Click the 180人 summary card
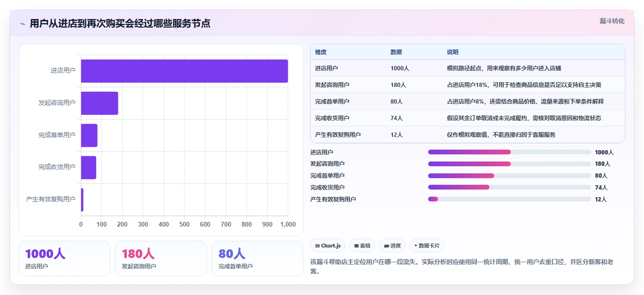 (161, 258)
